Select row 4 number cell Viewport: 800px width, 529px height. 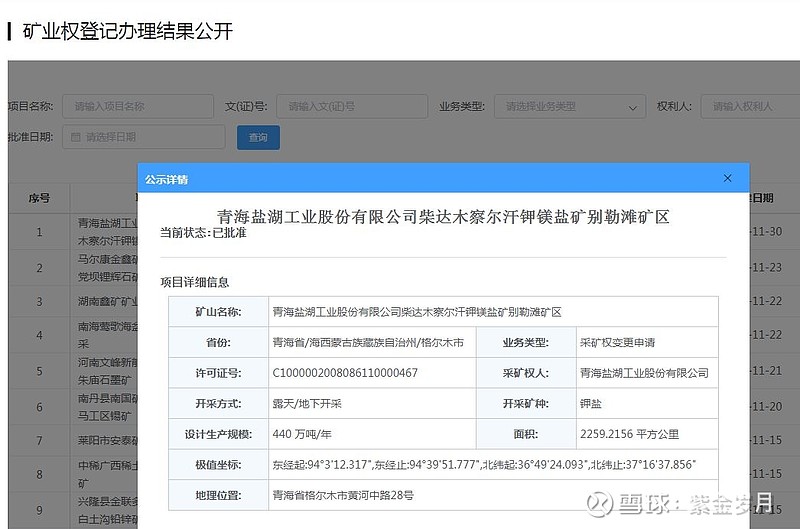[39, 335]
